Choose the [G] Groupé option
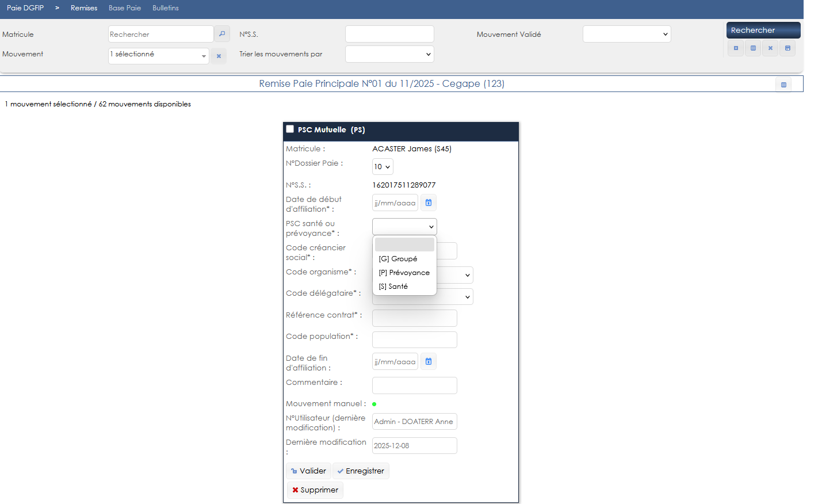The width and height of the screenshot is (822, 504). point(398,259)
